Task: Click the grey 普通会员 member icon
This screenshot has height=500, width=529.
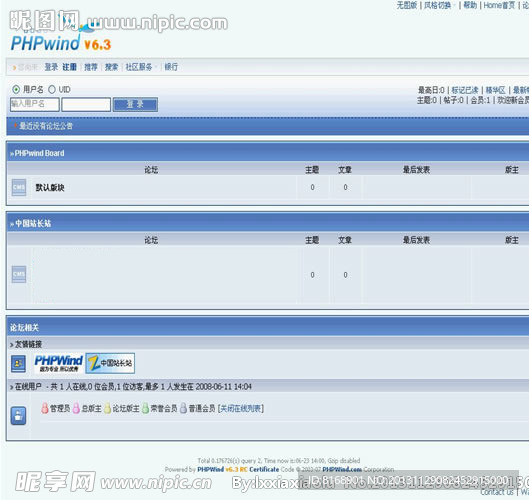Action: 183,408
